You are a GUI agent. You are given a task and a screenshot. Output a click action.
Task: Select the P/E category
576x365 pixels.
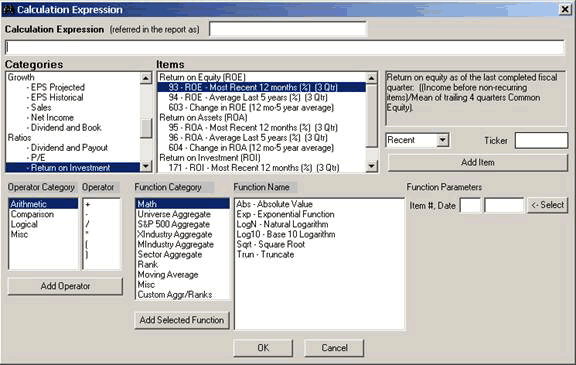(38, 158)
